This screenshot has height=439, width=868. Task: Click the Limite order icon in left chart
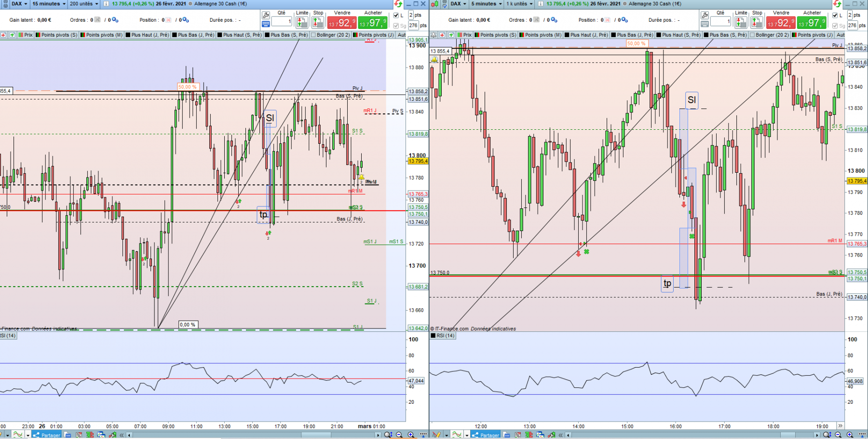point(302,22)
